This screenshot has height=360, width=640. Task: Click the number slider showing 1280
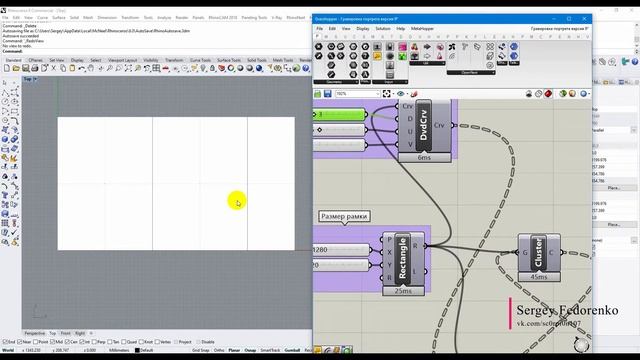tap(342, 249)
